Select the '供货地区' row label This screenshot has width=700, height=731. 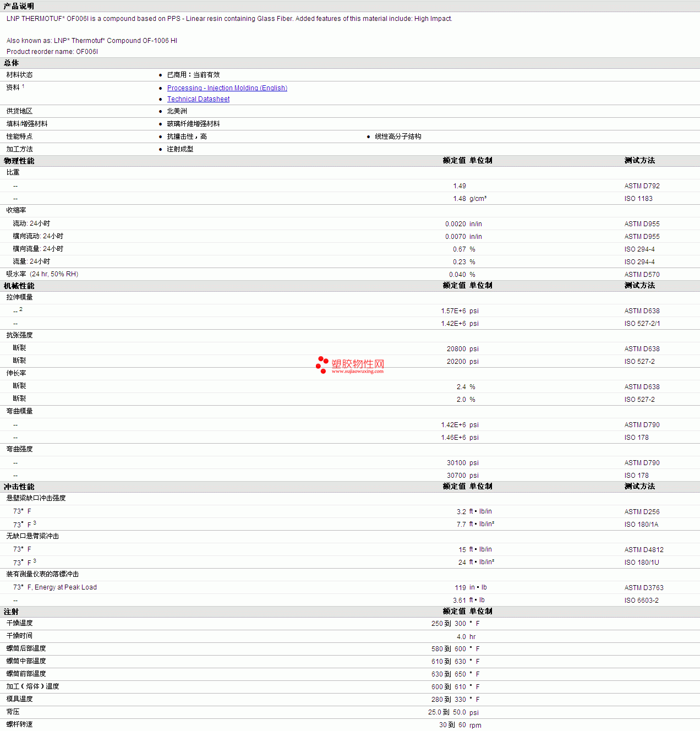[x=20, y=111]
